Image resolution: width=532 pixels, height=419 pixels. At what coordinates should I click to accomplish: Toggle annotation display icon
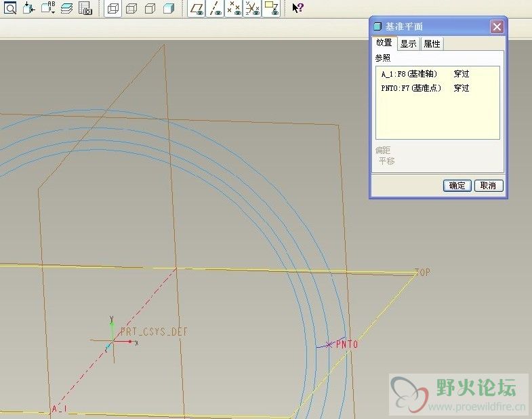(x=271, y=8)
